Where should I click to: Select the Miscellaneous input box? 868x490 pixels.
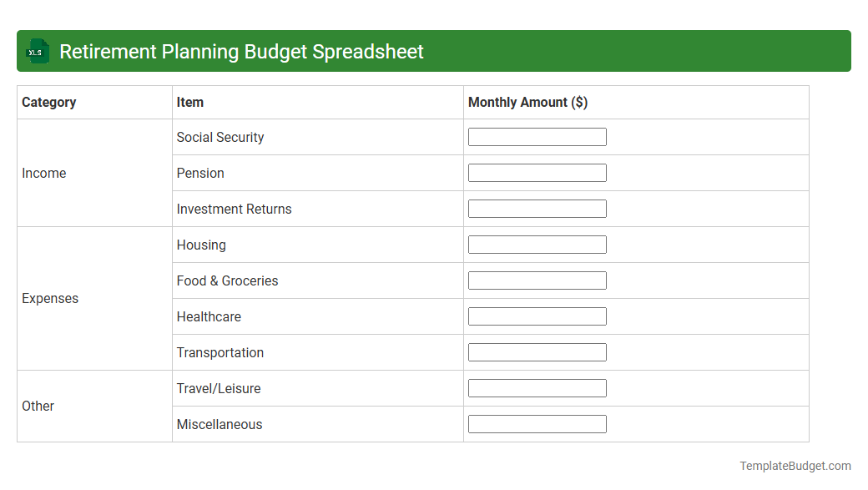coord(537,423)
